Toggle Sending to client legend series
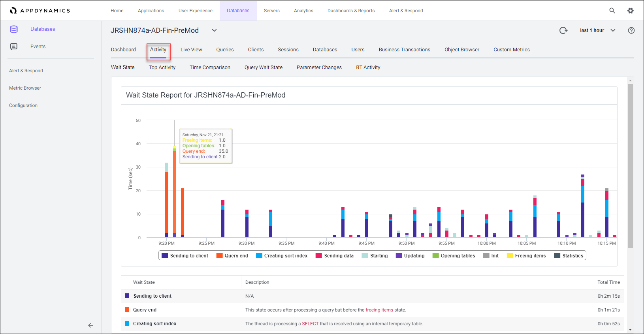 (x=185, y=256)
